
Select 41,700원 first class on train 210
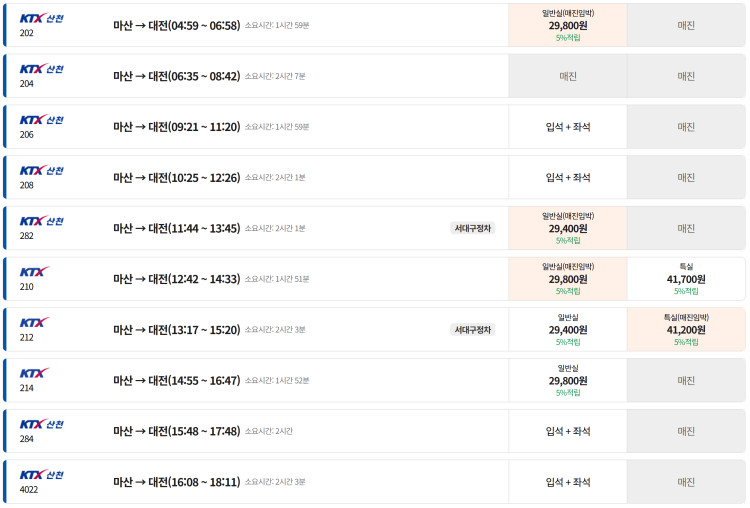[x=686, y=279]
